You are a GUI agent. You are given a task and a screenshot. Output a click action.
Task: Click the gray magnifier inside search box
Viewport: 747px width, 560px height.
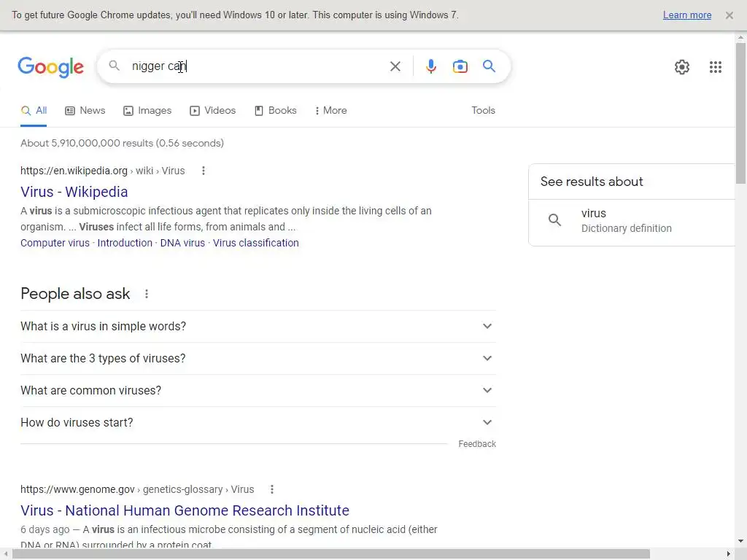114,65
